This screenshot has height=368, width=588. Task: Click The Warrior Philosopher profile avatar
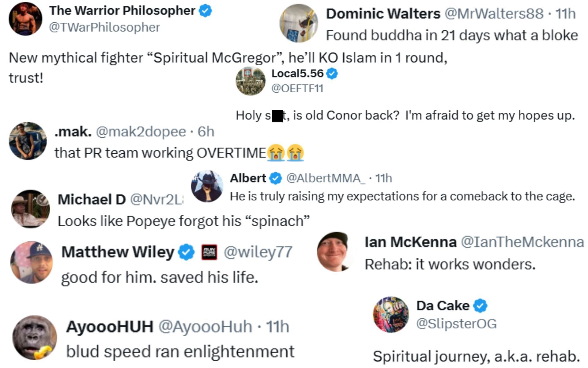[x=25, y=19]
